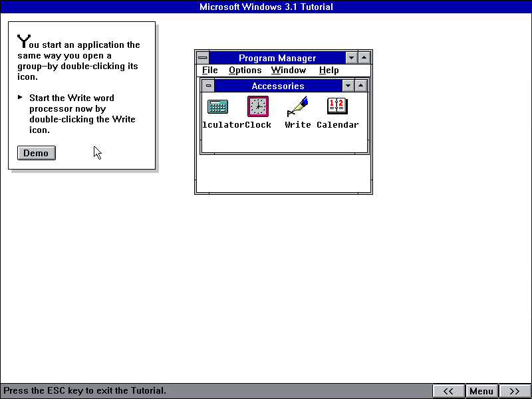532x399 pixels.
Task: Maximize the Program Manager window
Action: tap(364, 58)
